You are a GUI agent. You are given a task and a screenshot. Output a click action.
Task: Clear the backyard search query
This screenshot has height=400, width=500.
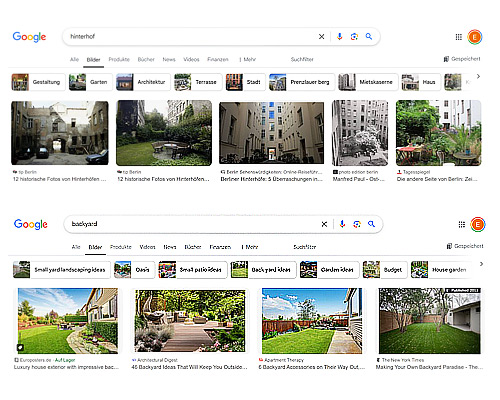(324, 224)
